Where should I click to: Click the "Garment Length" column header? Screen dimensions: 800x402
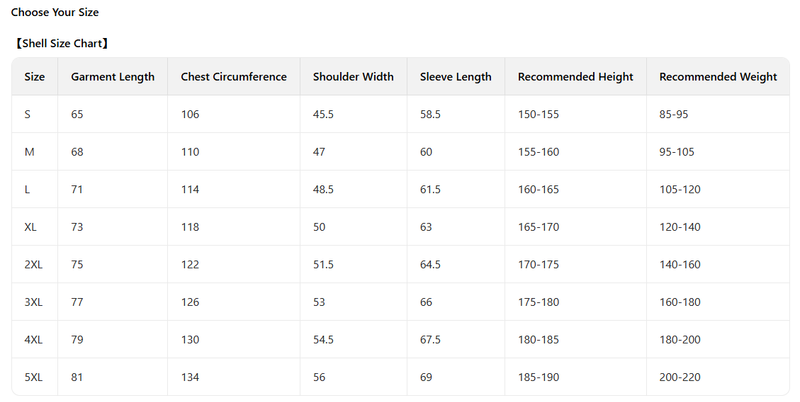[x=113, y=77]
